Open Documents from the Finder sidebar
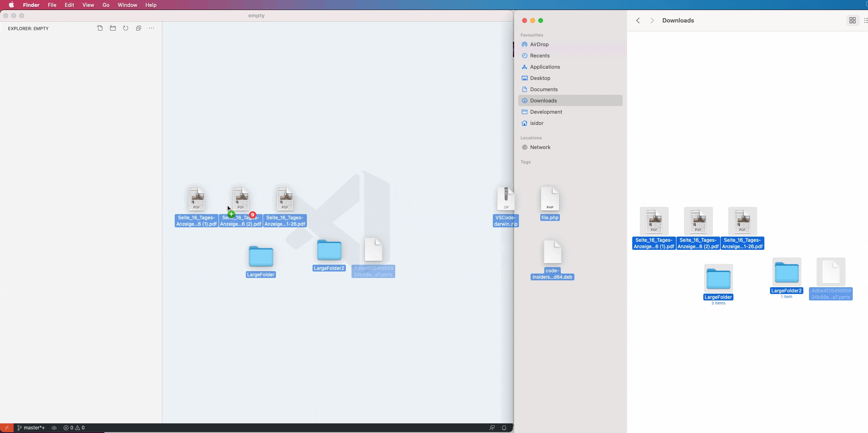Image resolution: width=868 pixels, height=433 pixels. 543,89
